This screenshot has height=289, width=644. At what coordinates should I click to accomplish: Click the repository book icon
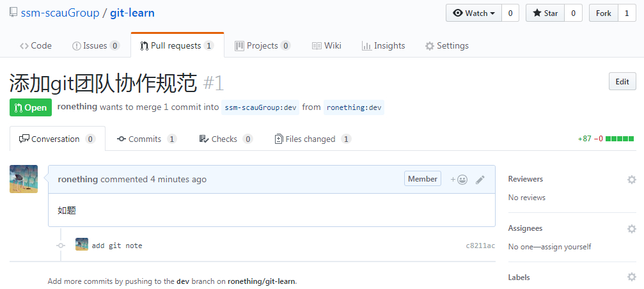click(x=13, y=12)
